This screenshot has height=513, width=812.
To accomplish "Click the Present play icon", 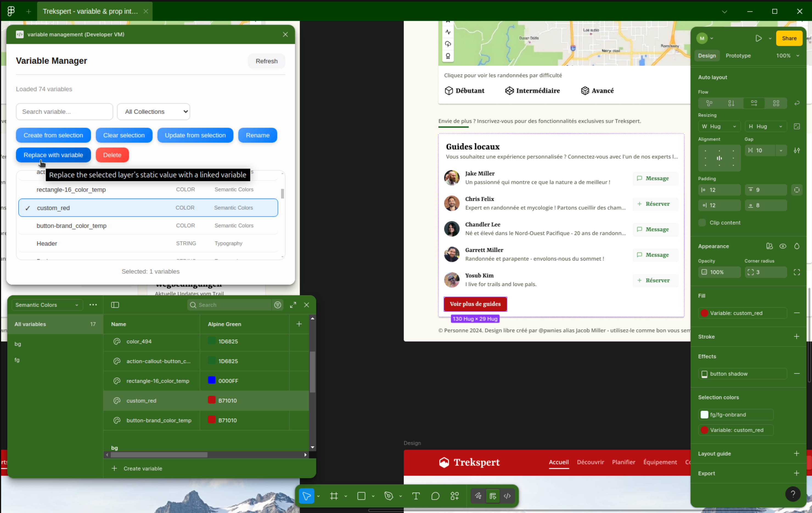I will coord(758,38).
